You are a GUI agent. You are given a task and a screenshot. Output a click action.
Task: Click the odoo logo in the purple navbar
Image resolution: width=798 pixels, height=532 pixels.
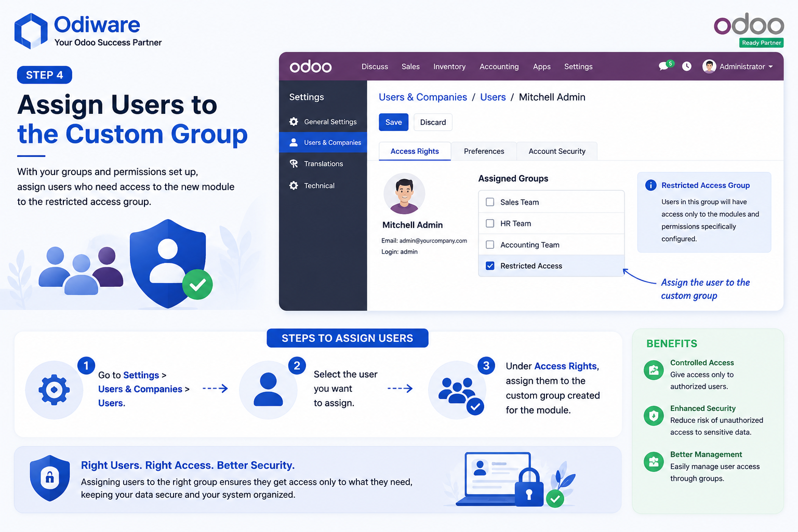311,66
